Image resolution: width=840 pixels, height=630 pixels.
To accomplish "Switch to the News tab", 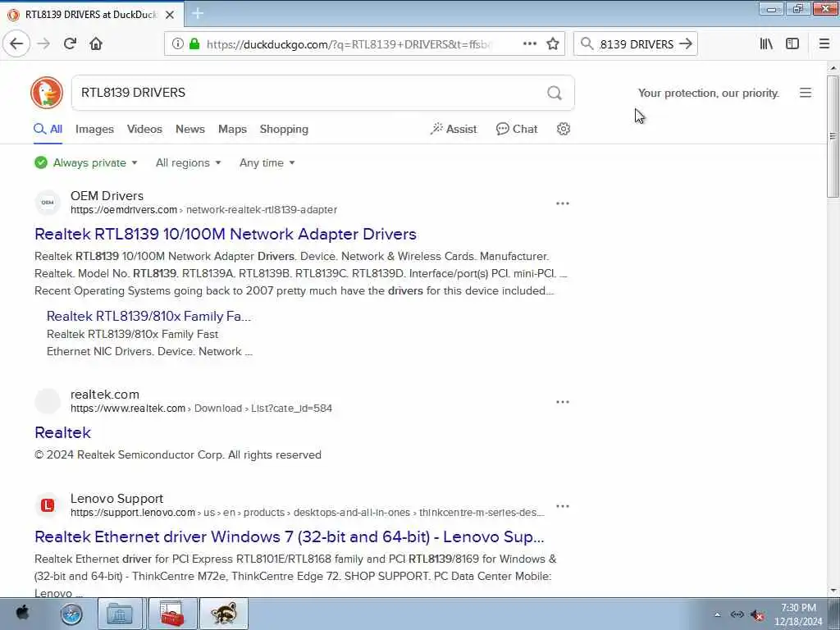I will [190, 129].
